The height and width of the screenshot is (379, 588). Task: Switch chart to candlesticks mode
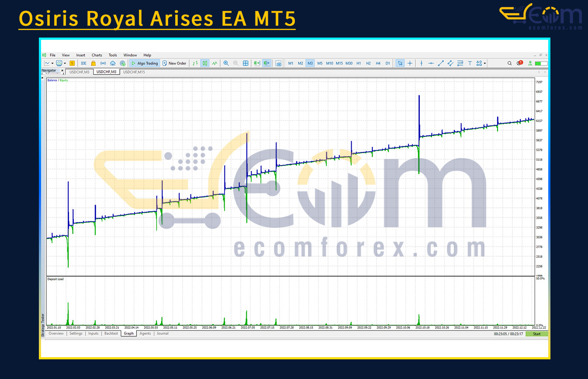[205, 63]
